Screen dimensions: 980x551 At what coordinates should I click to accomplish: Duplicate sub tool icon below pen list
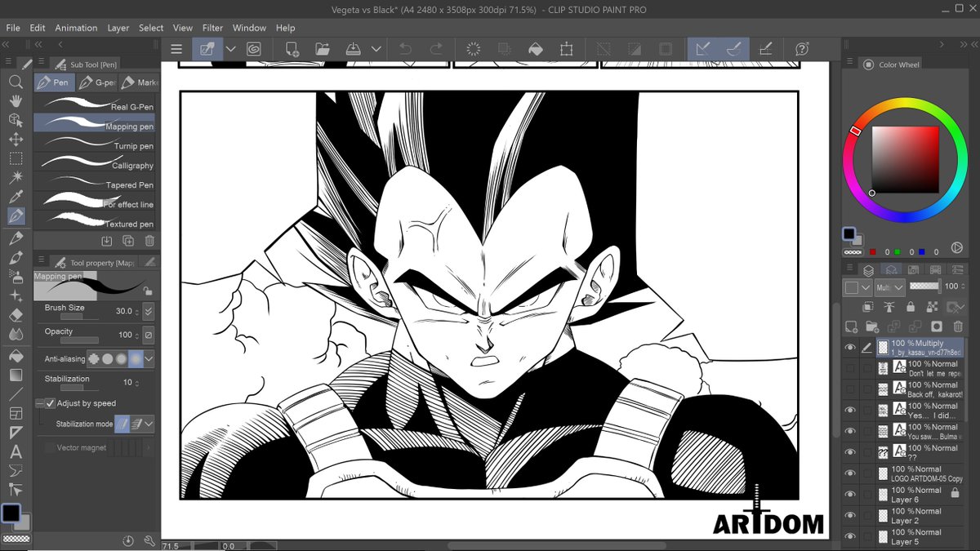point(128,241)
